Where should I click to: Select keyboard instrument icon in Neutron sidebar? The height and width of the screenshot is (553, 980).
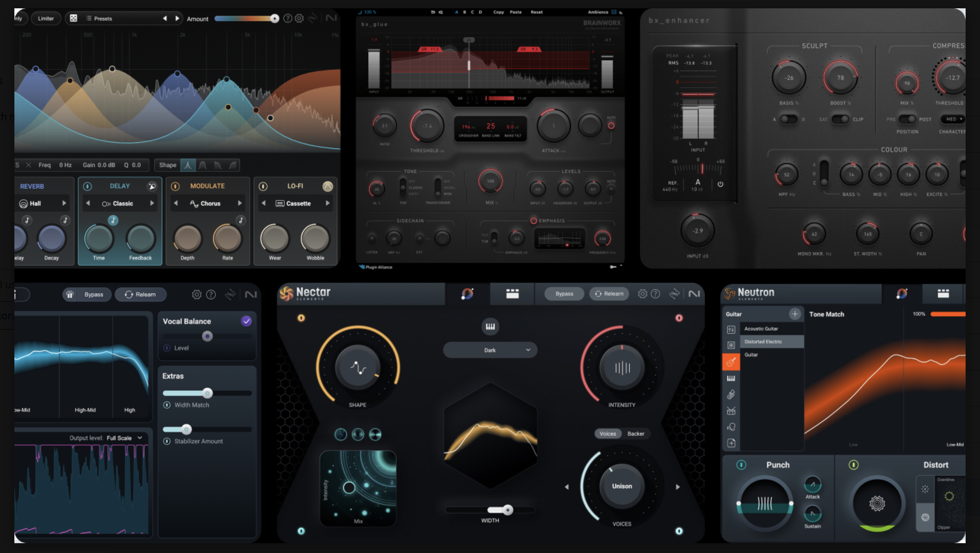click(x=731, y=378)
